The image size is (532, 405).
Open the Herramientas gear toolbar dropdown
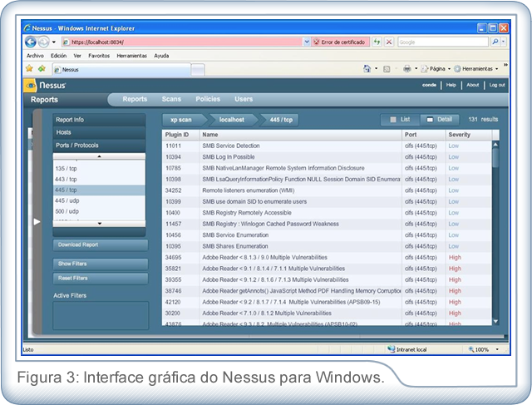[x=476, y=69]
